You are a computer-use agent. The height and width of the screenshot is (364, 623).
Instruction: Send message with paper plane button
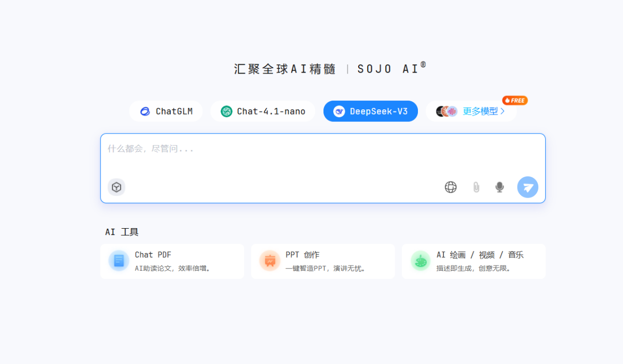tap(527, 187)
